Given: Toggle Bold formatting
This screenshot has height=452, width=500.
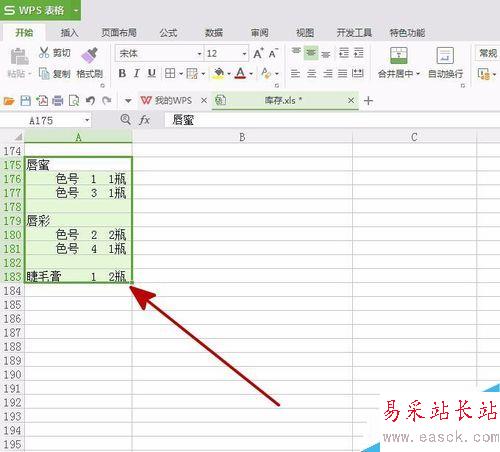Looking at the screenshot, I should pos(122,73).
